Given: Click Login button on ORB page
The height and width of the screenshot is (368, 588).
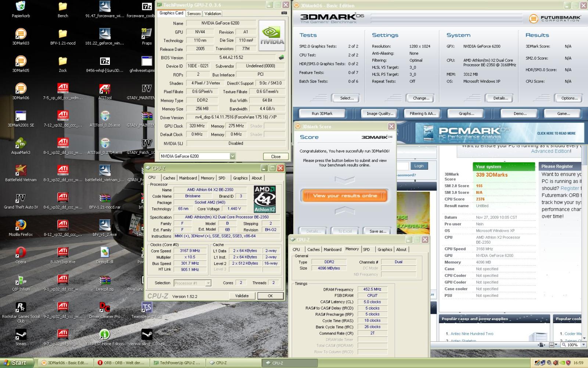Looking at the screenshot, I should [419, 166].
